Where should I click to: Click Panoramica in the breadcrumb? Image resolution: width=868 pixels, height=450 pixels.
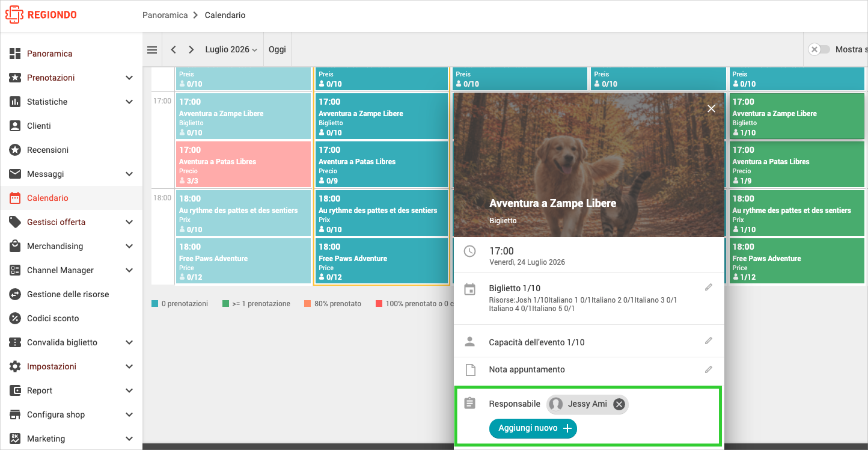[x=165, y=15]
